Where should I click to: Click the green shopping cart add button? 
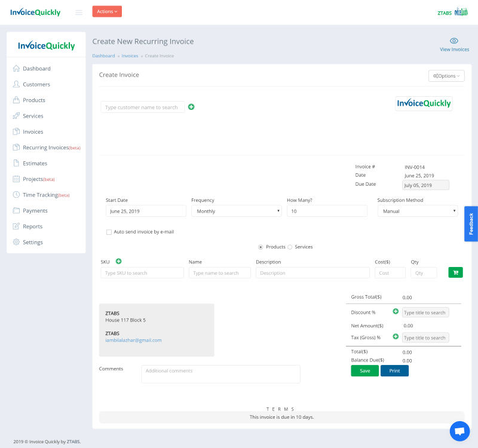pos(455,272)
